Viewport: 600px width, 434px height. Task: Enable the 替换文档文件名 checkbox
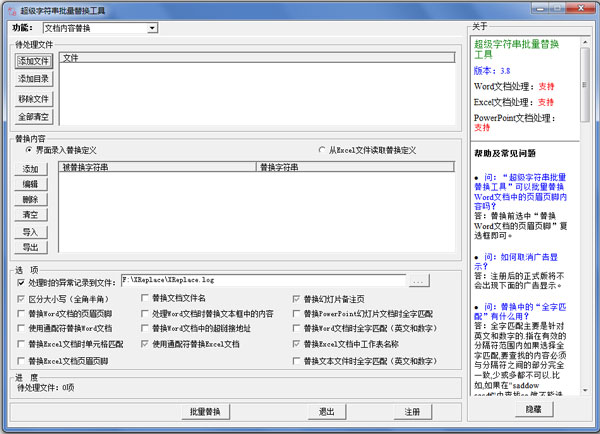(x=146, y=298)
